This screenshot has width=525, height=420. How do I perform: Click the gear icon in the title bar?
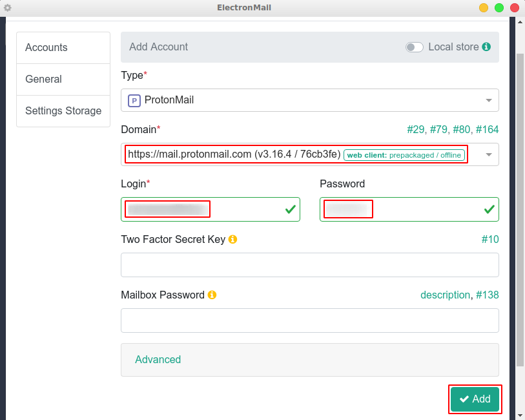click(x=7, y=7)
